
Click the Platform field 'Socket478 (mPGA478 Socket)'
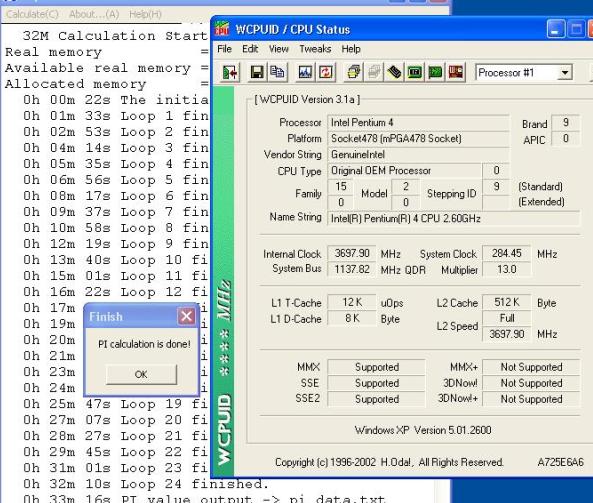pos(418,138)
